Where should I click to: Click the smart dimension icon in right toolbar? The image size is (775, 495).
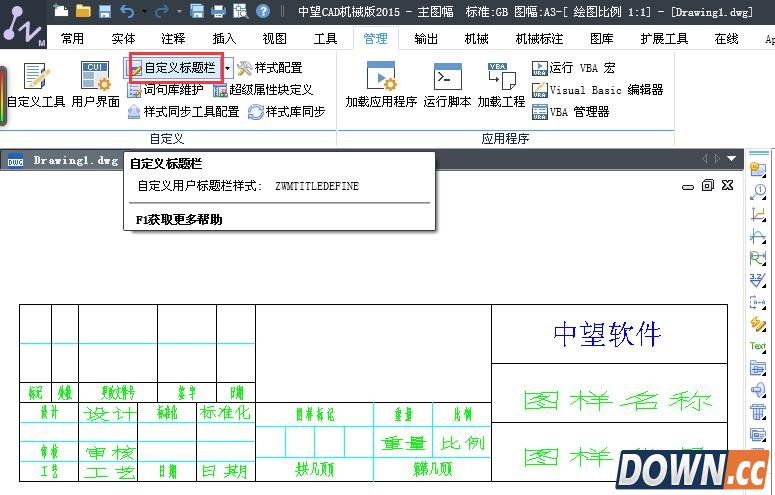pos(757,258)
